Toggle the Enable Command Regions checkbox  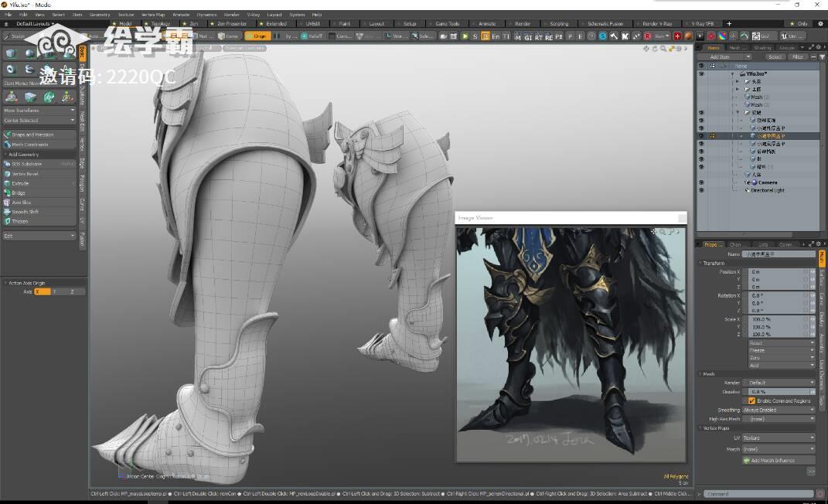751,401
